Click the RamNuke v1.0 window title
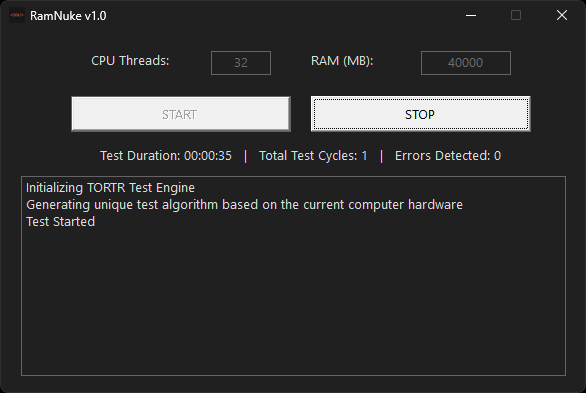This screenshot has width=586, height=393. coord(68,16)
